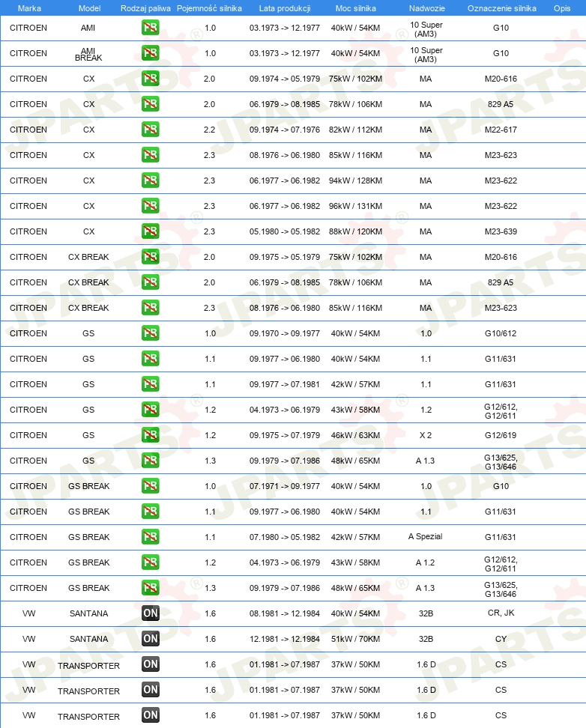This screenshot has height=728, width=586.
Task: Select the AMI BREAK model cell
Action: 88,54
